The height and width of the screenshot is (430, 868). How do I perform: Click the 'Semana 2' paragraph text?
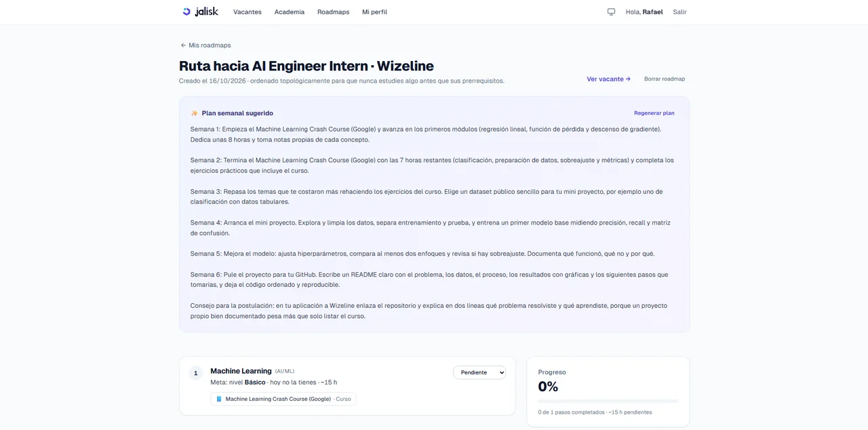click(432, 165)
